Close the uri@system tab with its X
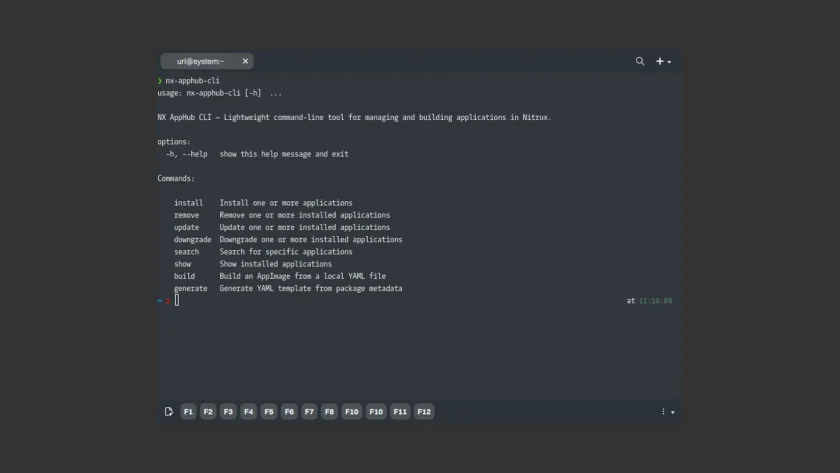This screenshot has height=473, width=840. click(x=245, y=61)
